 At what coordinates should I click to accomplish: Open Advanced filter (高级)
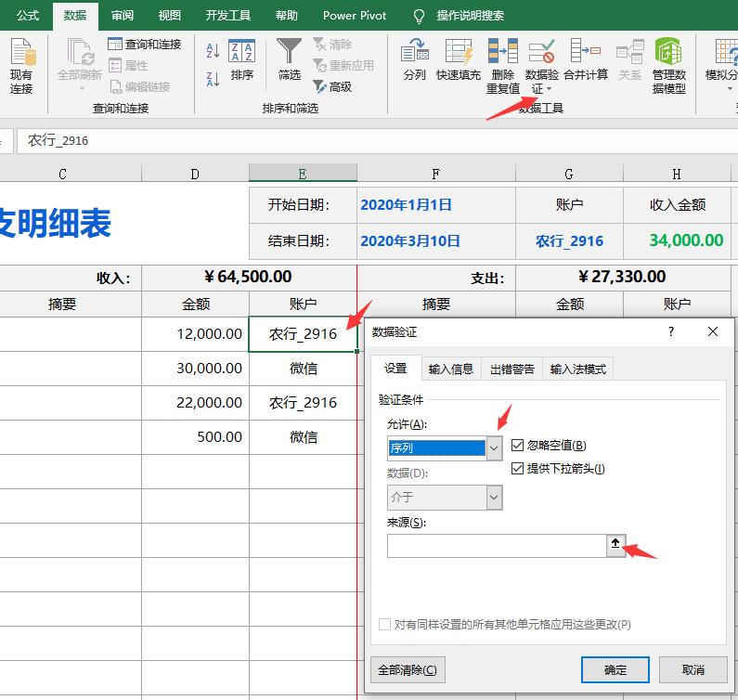click(332, 86)
